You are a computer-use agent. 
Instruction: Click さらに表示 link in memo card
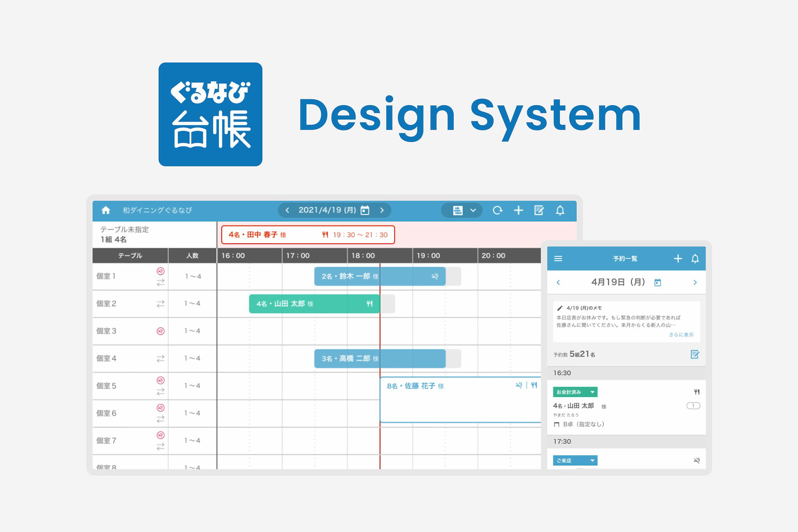[x=681, y=335]
